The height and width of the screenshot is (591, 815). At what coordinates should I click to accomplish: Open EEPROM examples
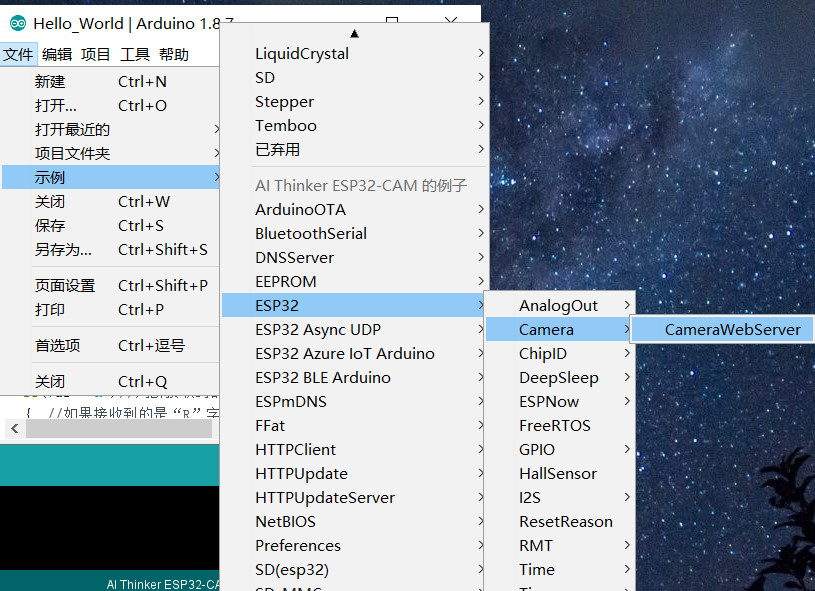354,281
